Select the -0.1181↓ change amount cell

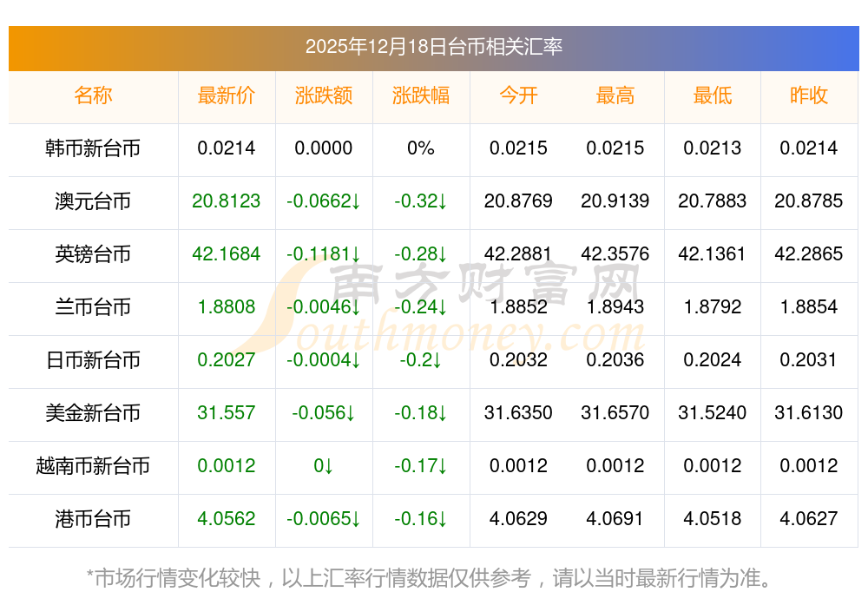tap(324, 254)
